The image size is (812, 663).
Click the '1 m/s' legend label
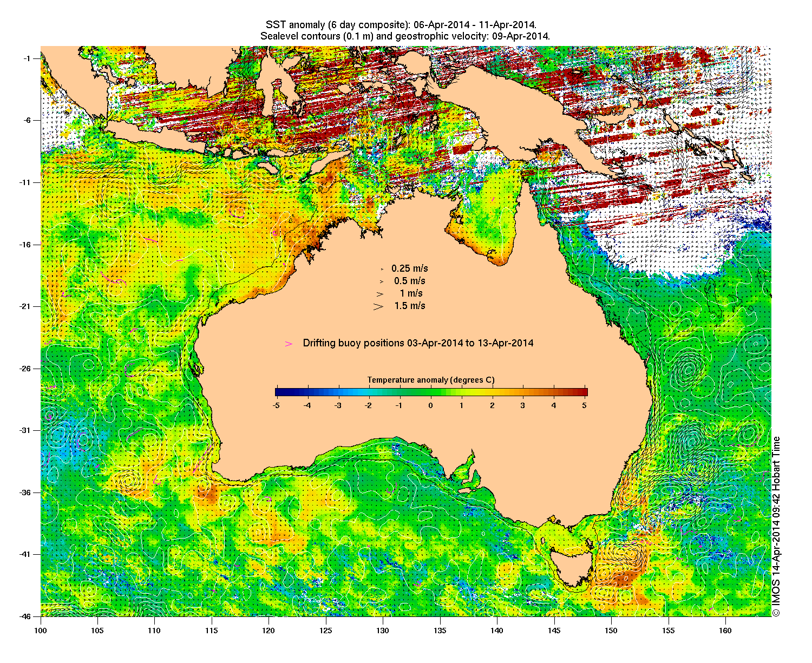(411, 293)
